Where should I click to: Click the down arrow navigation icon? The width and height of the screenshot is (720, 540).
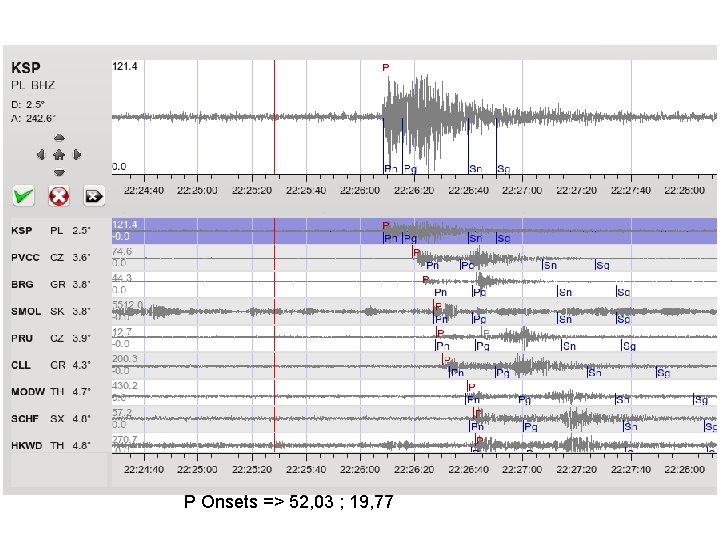pyautogui.click(x=59, y=173)
